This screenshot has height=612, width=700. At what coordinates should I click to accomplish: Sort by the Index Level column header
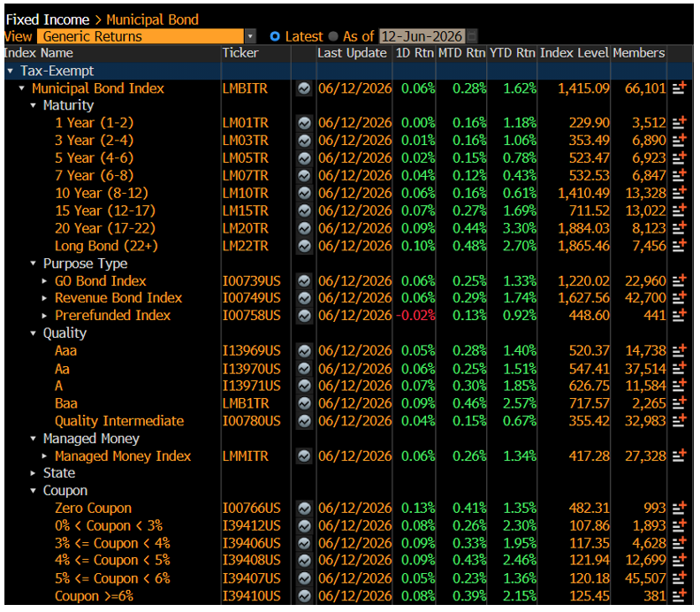click(x=574, y=53)
